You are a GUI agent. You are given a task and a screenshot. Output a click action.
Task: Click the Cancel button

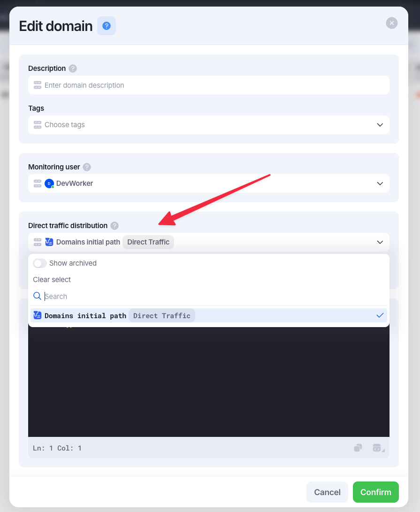(x=327, y=492)
